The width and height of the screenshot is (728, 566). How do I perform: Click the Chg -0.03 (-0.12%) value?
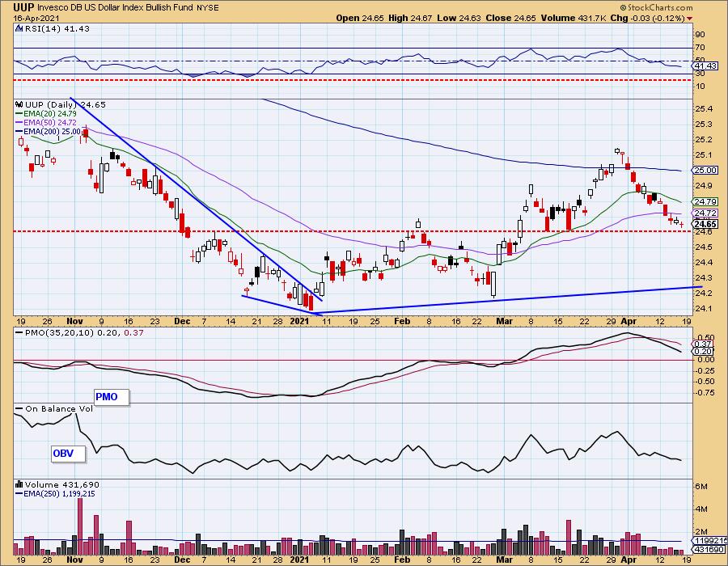tap(648, 18)
